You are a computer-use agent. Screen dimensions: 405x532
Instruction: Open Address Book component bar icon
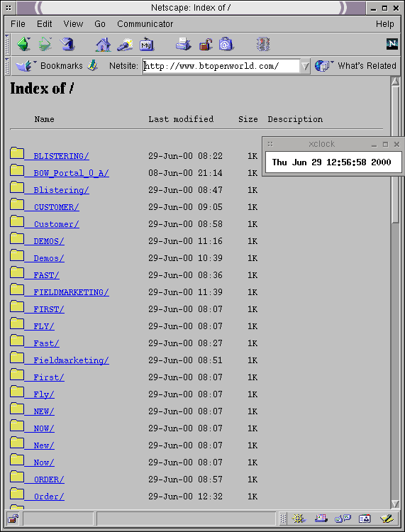click(365, 519)
